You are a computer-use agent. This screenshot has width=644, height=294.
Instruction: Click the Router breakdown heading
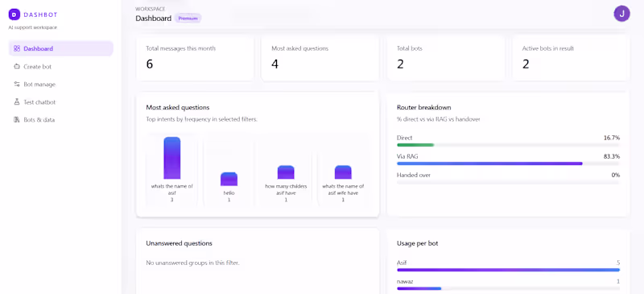click(424, 107)
